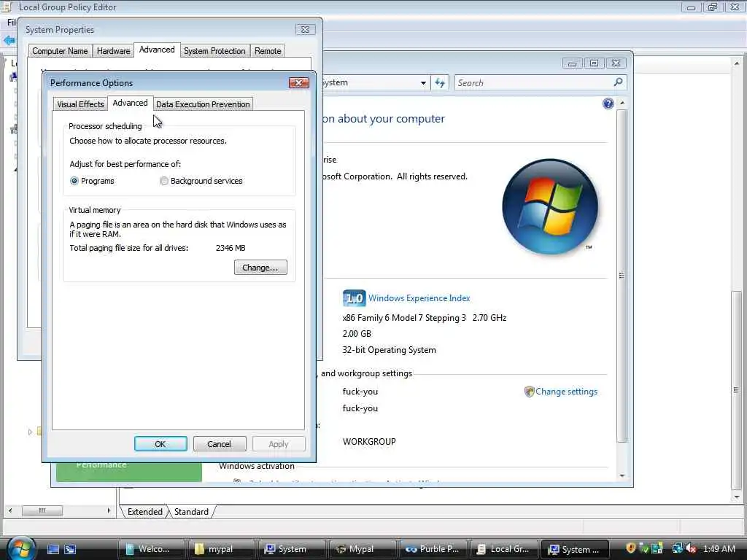Minimize the System window

pyautogui.click(x=572, y=63)
